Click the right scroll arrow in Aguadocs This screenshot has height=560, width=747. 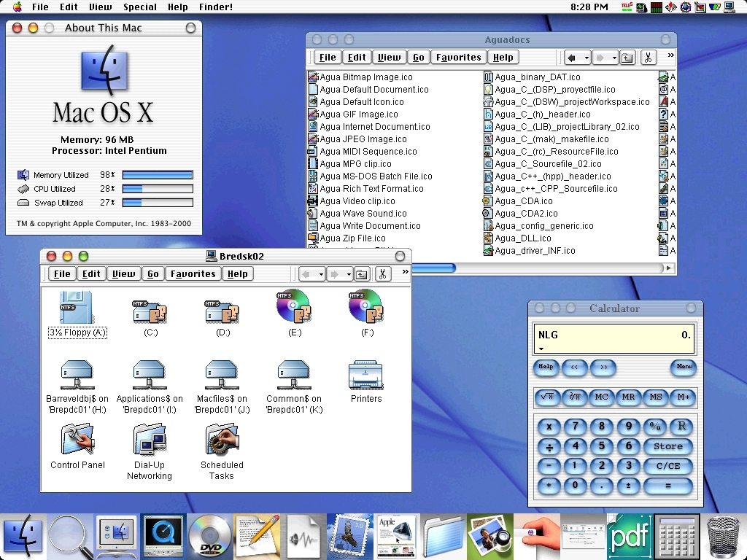click(669, 268)
